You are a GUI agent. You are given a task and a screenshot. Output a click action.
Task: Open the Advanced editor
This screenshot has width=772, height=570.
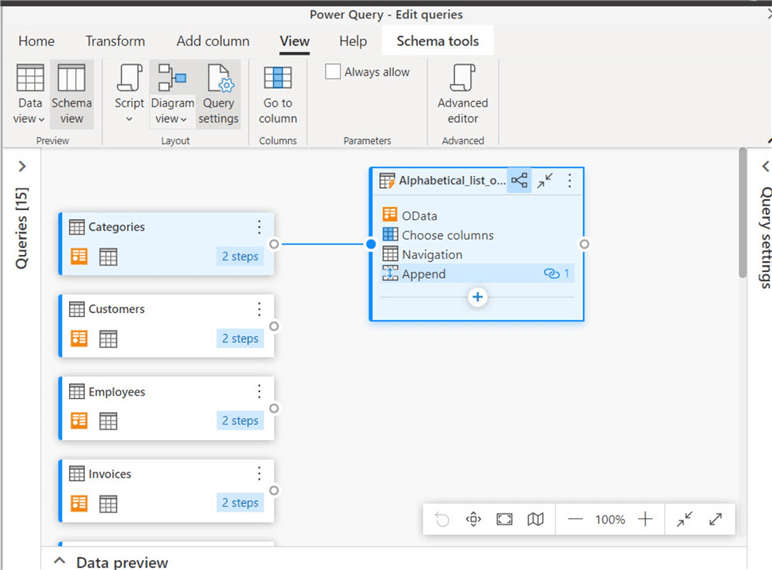(x=463, y=95)
